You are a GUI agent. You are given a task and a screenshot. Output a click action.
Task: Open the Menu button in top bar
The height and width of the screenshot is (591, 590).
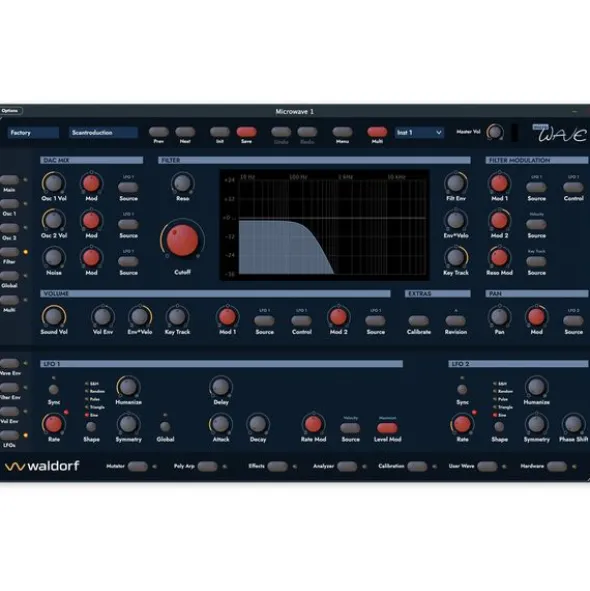[x=342, y=132]
